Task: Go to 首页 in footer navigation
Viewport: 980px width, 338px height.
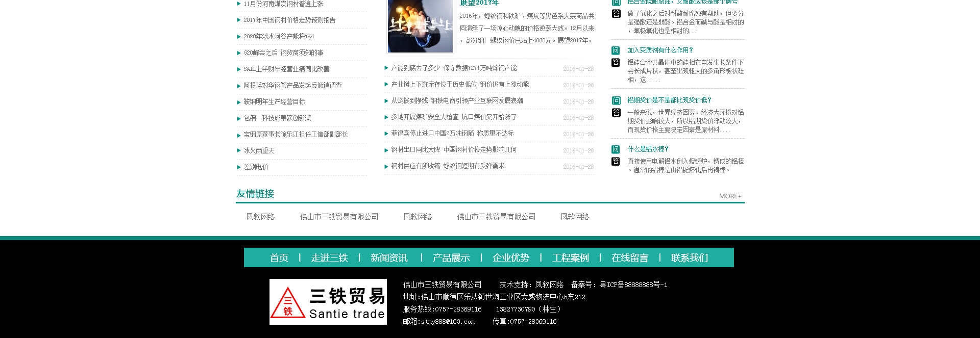Action: click(279, 258)
